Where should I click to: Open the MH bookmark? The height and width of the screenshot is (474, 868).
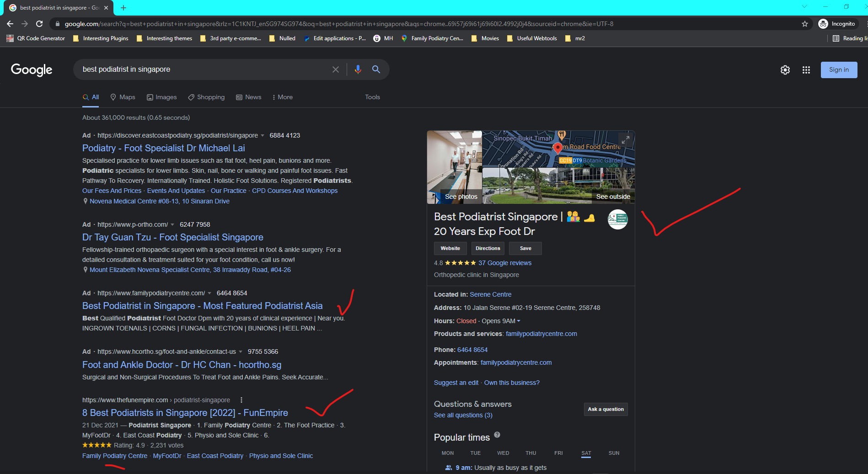click(383, 38)
